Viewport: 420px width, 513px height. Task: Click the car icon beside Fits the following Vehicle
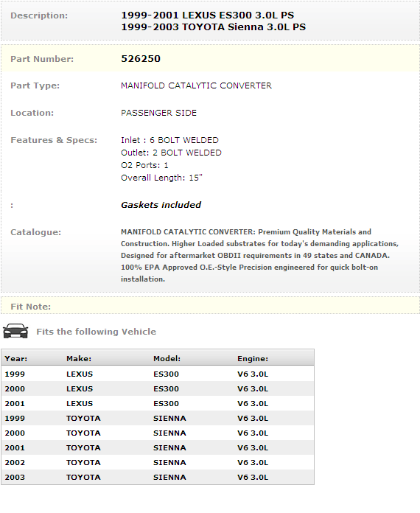pyautogui.click(x=15, y=331)
